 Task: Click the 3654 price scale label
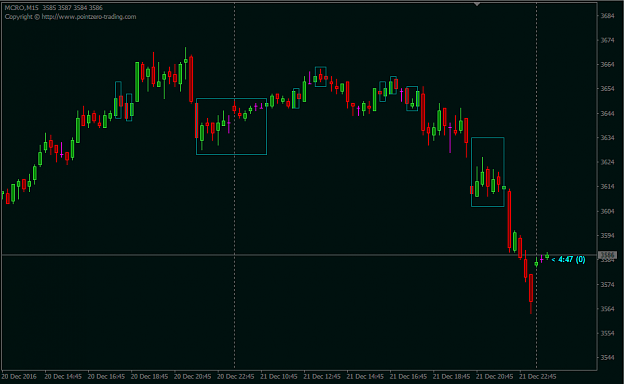click(x=607, y=89)
